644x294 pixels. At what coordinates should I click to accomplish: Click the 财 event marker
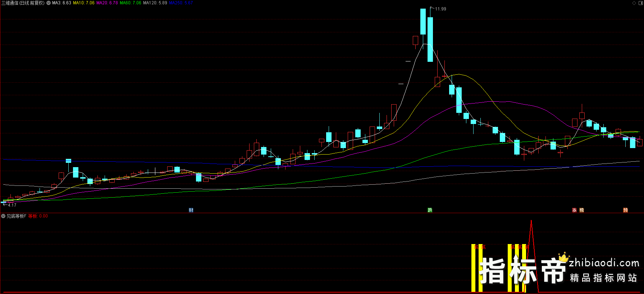191,210
